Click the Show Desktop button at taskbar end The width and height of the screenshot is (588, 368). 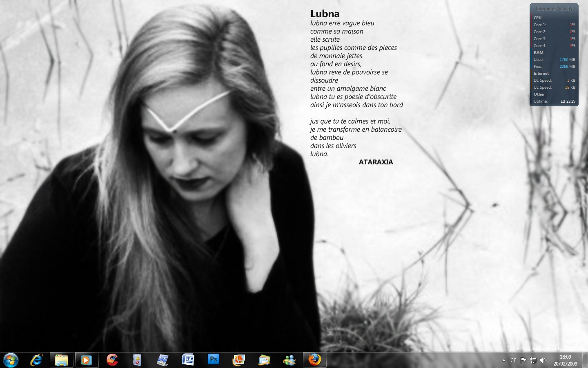pos(585,360)
